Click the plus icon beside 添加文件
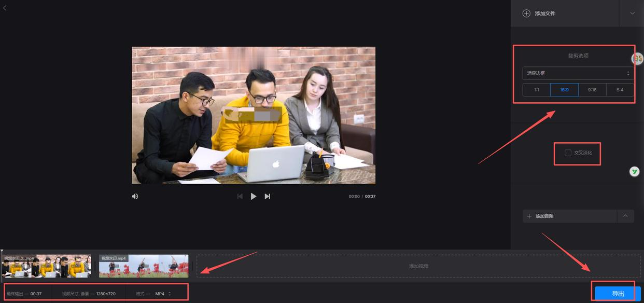This screenshot has width=644, height=303. coord(526,13)
